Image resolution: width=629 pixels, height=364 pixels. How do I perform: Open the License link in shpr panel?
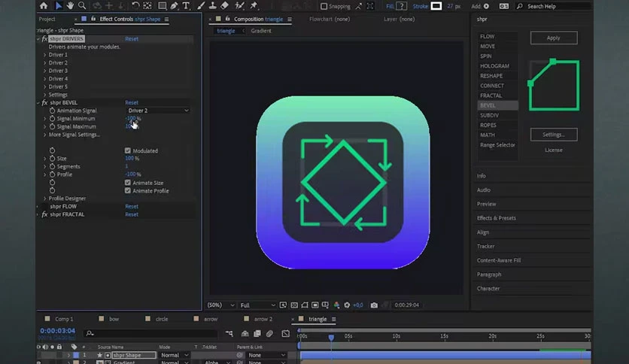[554, 150]
